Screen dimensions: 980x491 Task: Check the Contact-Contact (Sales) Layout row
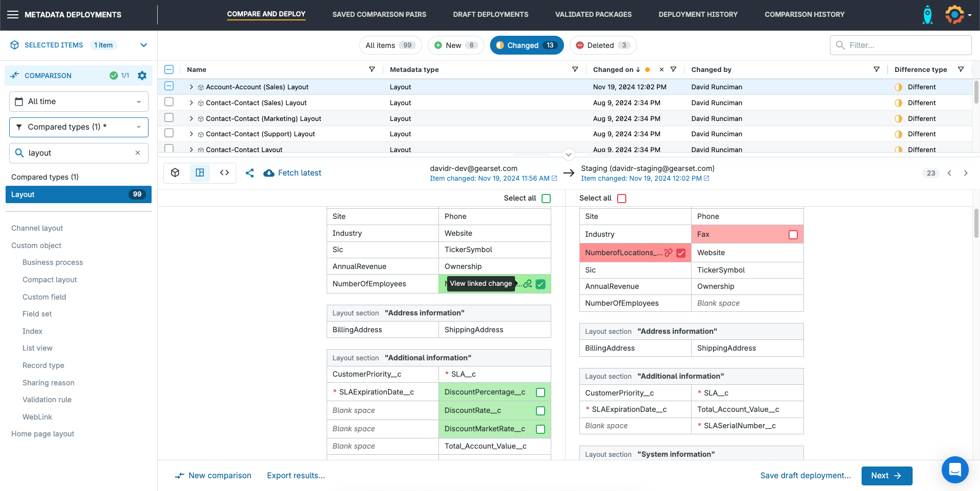[169, 102]
